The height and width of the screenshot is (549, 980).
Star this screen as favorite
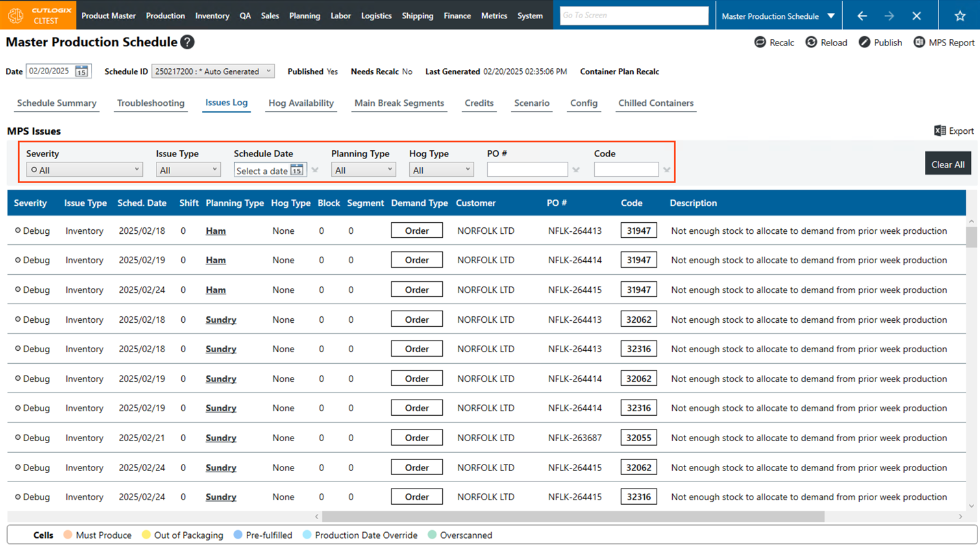(x=959, y=16)
